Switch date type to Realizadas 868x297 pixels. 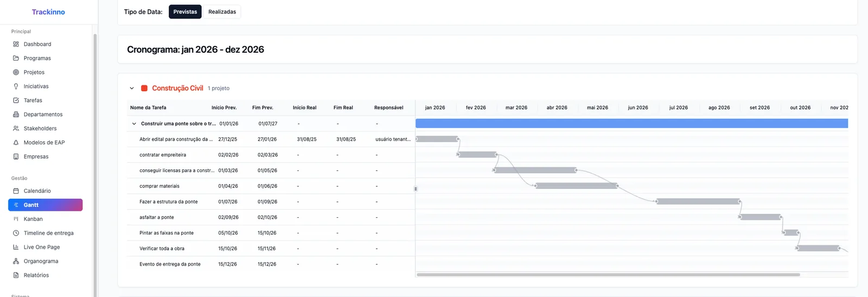(x=222, y=12)
